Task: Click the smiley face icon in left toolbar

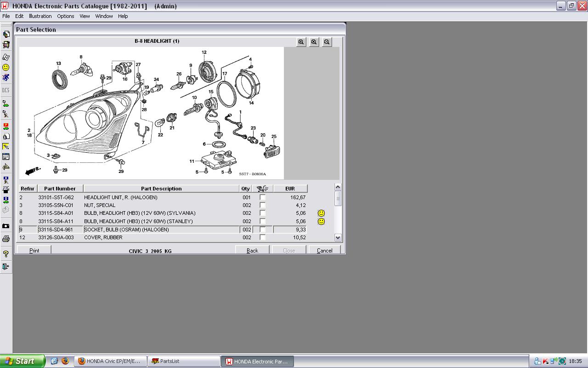Action: [x=6, y=67]
